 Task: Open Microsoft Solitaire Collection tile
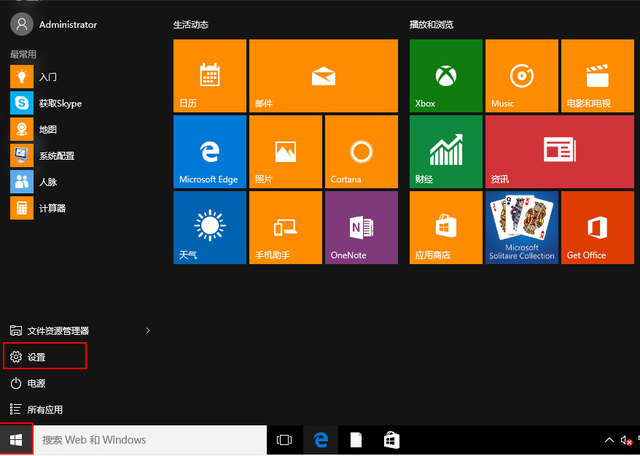click(x=521, y=227)
